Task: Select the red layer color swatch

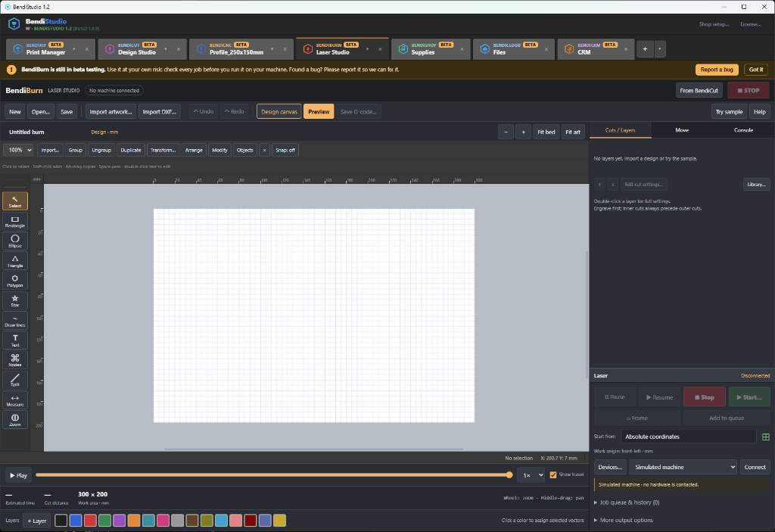Action: pyautogui.click(x=90, y=520)
